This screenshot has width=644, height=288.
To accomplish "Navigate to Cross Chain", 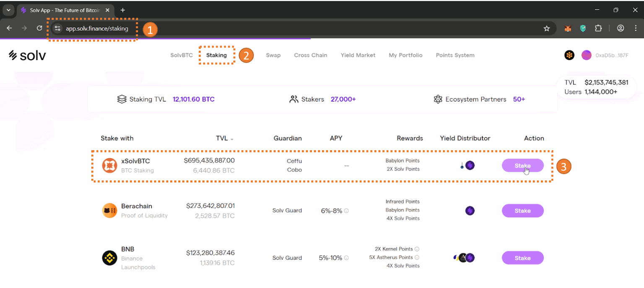I will (311, 55).
